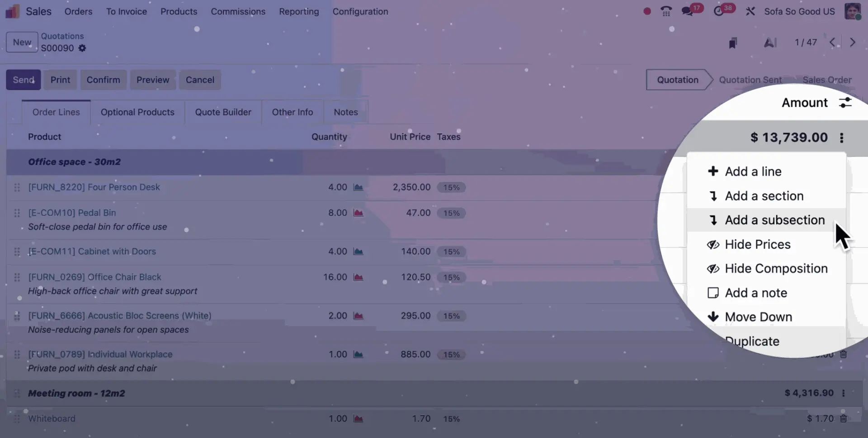
Task: Choose Add a subsection from the menu
Action: 766,220
